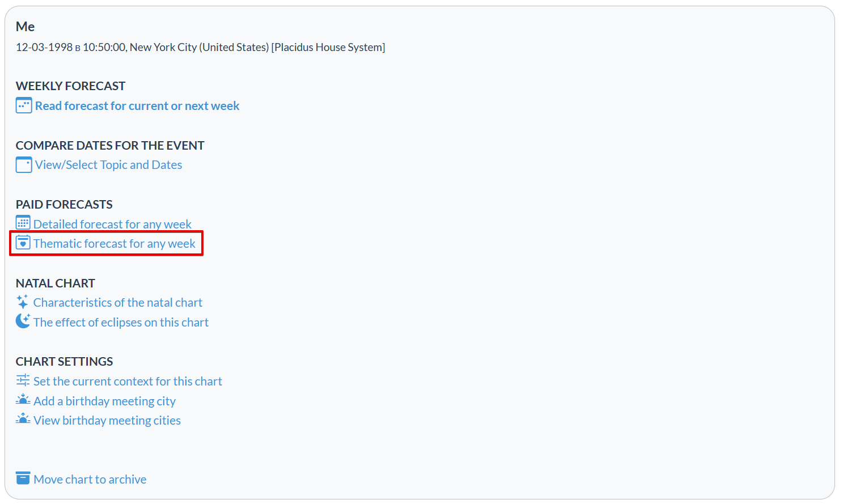Open the View/Select Topic and Dates link
843x504 pixels.
pos(108,165)
